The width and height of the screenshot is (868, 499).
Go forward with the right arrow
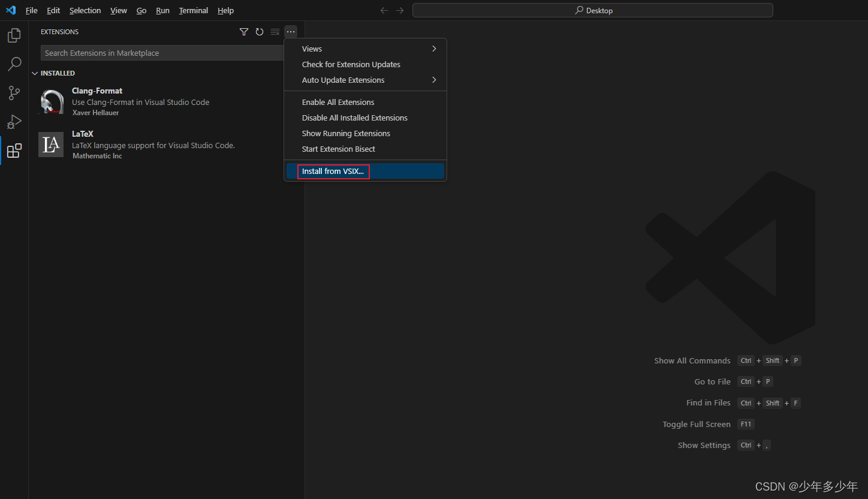pos(400,10)
